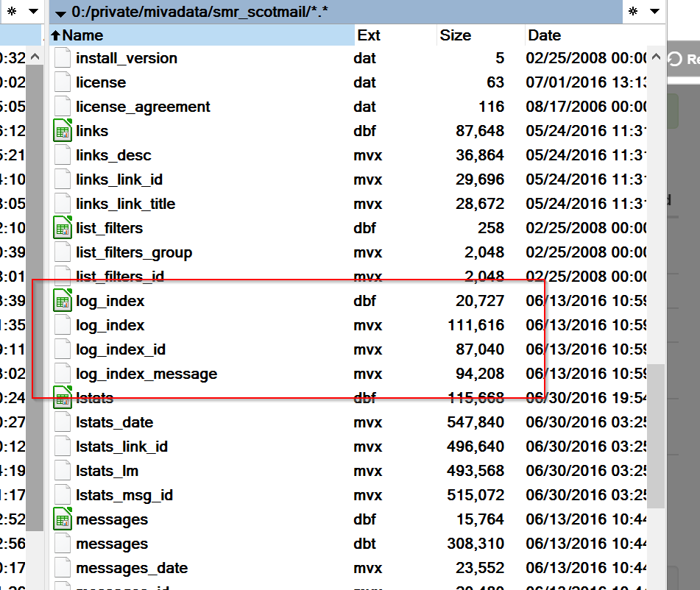Select the links_link_title file name

125,204
